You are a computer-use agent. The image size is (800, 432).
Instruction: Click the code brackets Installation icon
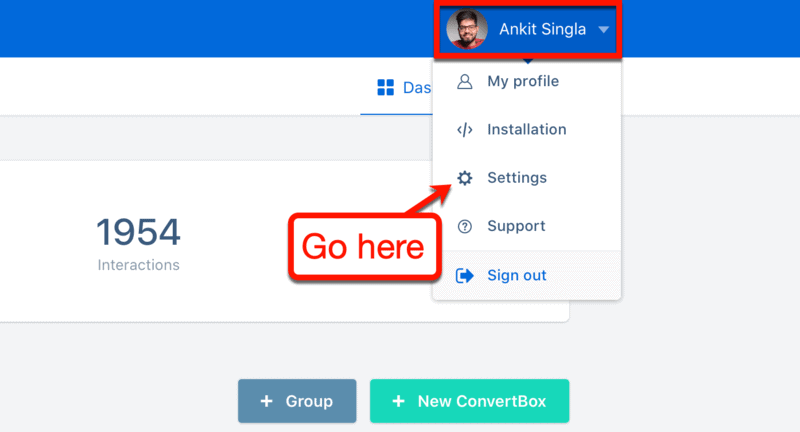coord(464,130)
